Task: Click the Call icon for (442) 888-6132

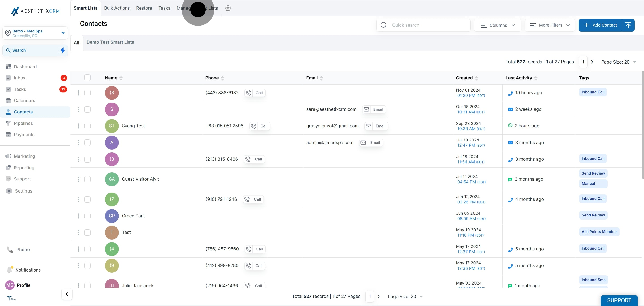Action: 248,93
